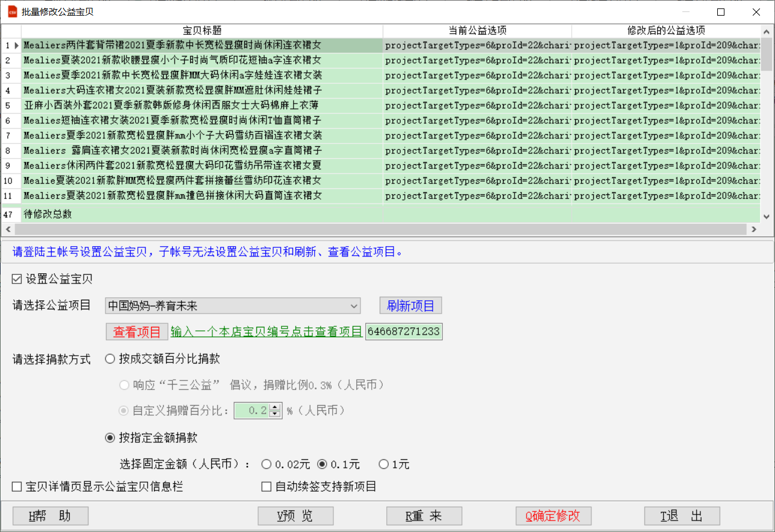Viewport: 775px width, 532px height.
Task: Click the item number input field 646687271233
Action: tap(404, 332)
